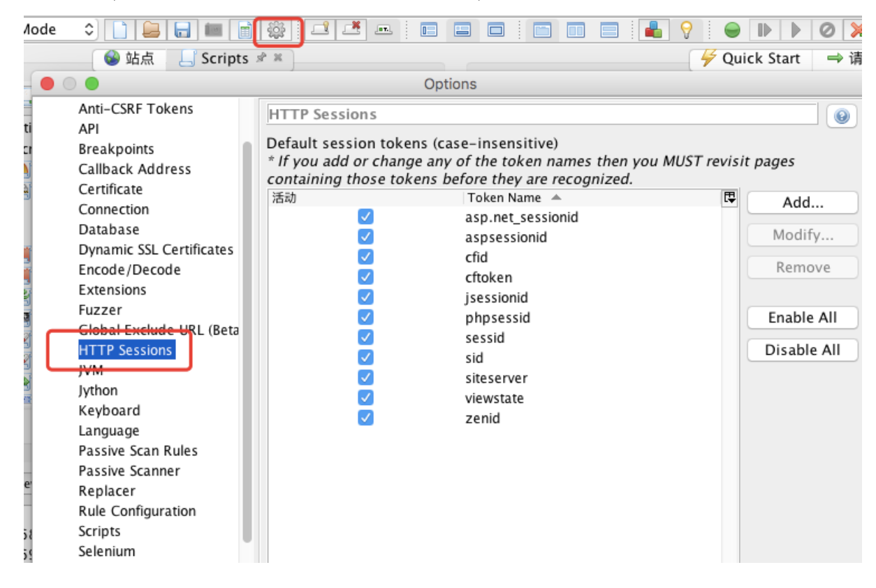
Task: Open the table column settings icon
Action: 729,198
